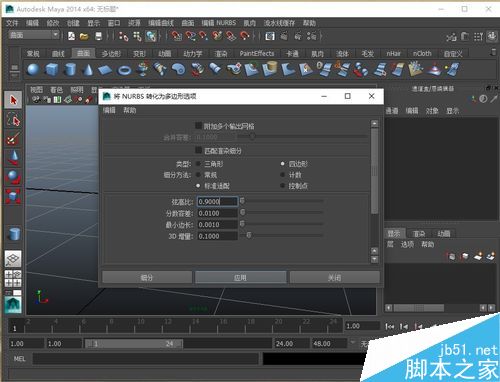Open the 编辑曲线 main menu

coord(161,23)
